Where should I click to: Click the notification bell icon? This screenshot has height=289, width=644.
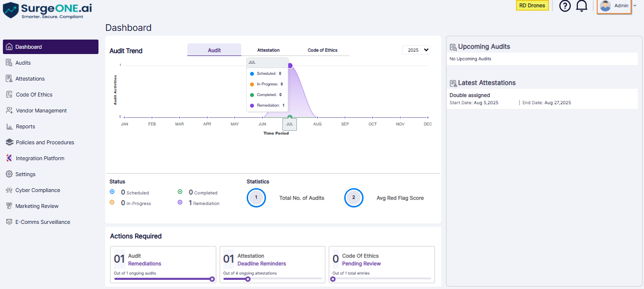pyautogui.click(x=582, y=6)
